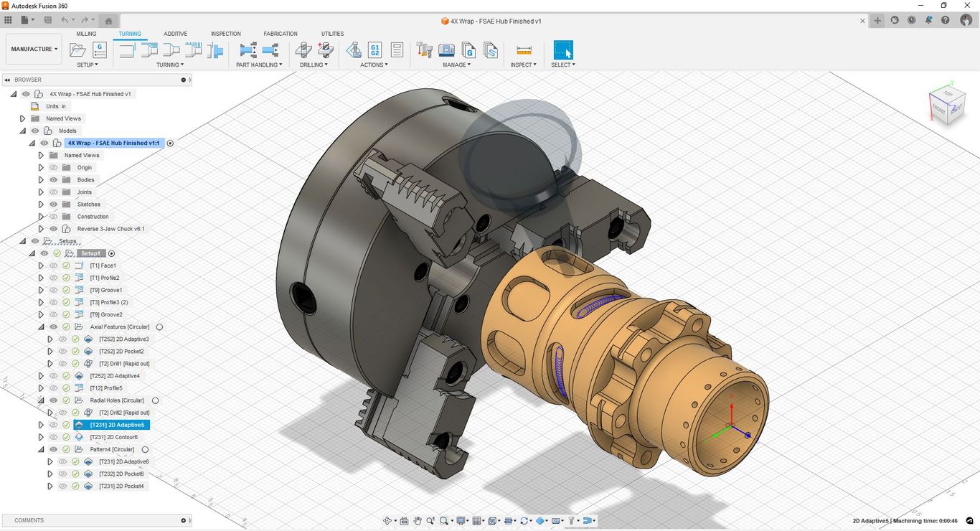
Task: Open the Turning Groove tool
Action: pos(172,50)
